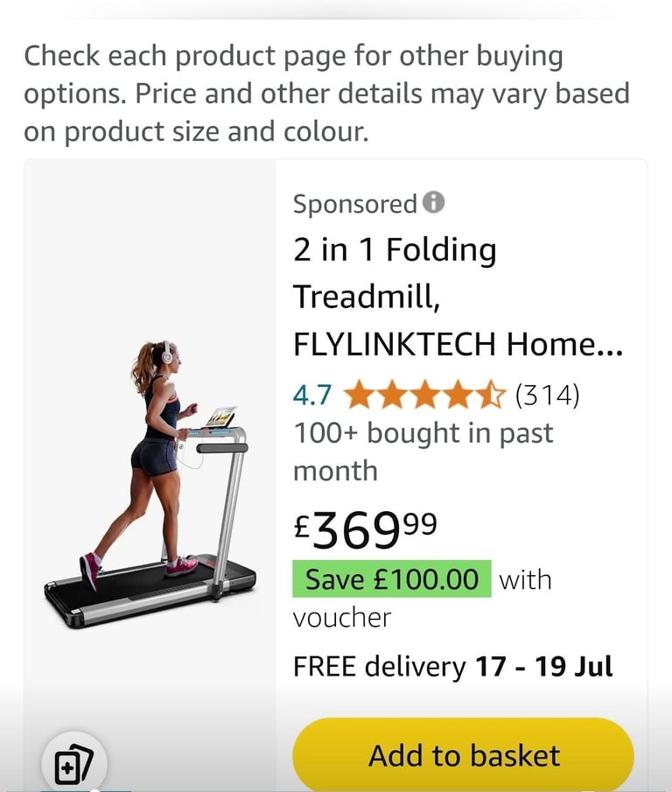The width and height of the screenshot is (672, 792).
Task: Tap the 'Check each product page' notice
Action: (326, 94)
